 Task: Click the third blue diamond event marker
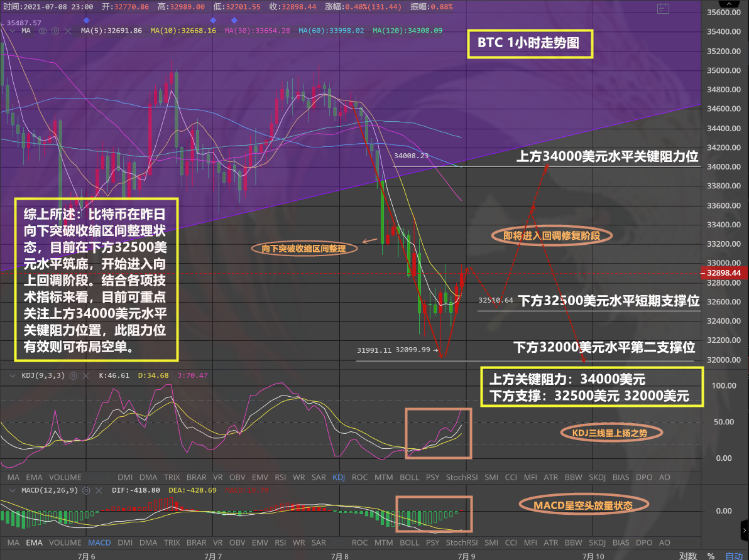click(x=234, y=21)
